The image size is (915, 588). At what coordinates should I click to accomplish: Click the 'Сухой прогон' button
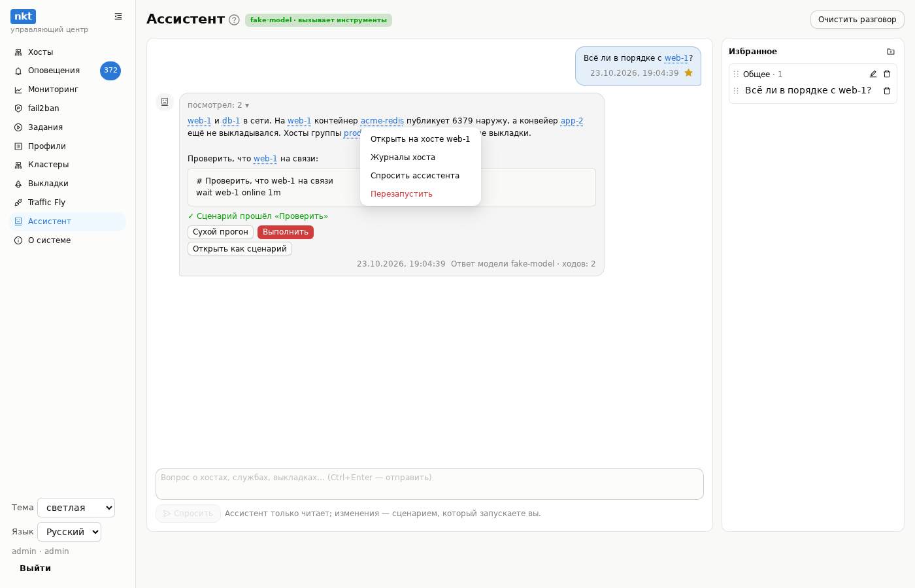click(220, 232)
